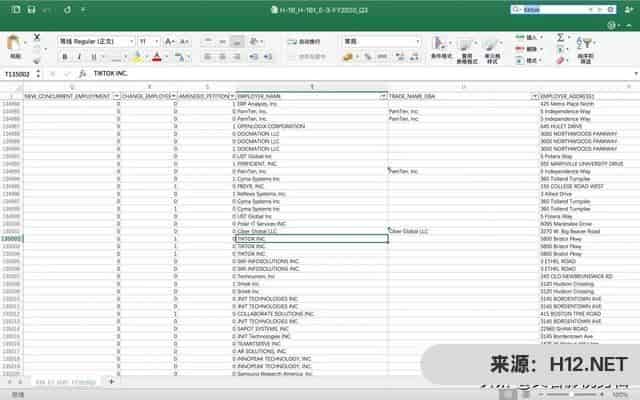Screen dimensions: 640x400
Task: Decrease decimal places
Action: [x=414, y=57]
